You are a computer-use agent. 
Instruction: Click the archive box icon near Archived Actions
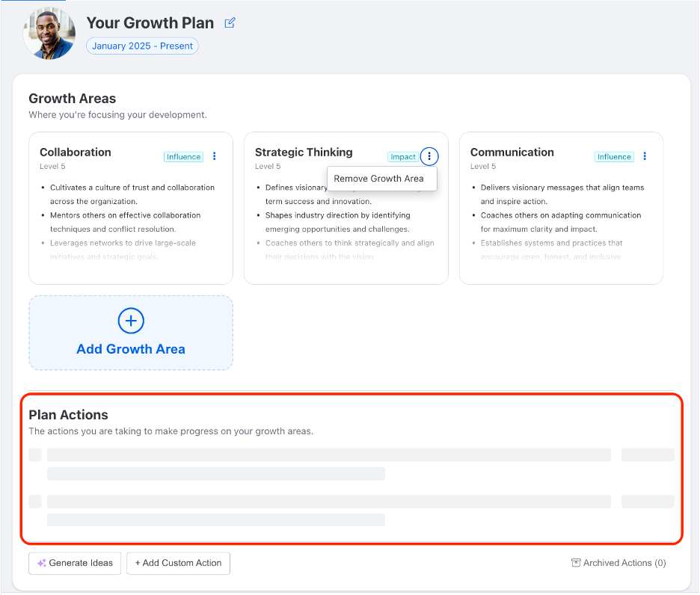[x=576, y=563]
